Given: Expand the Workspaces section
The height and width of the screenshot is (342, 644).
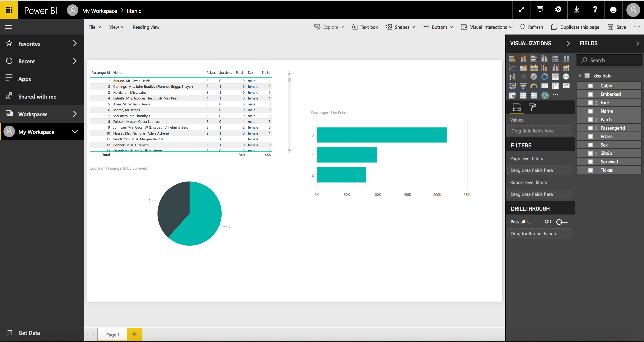Looking at the screenshot, I should pyautogui.click(x=75, y=114).
